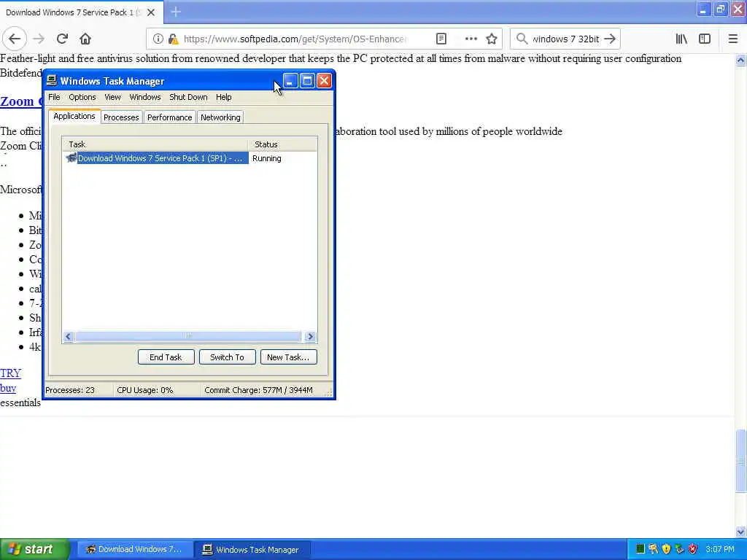Minimize the Windows Task Manager window
The height and width of the screenshot is (560, 747).
point(290,81)
